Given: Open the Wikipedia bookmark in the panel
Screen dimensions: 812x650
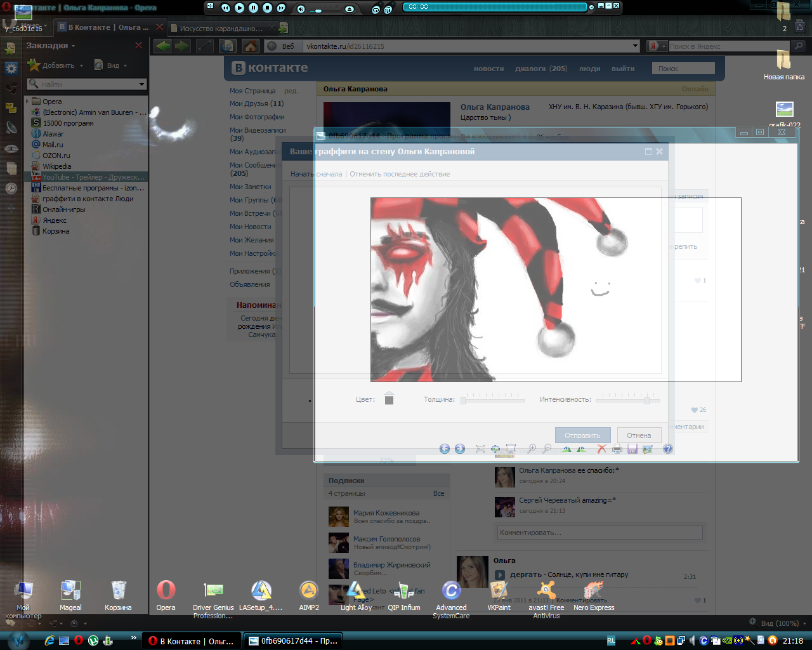Looking at the screenshot, I should (x=57, y=166).
